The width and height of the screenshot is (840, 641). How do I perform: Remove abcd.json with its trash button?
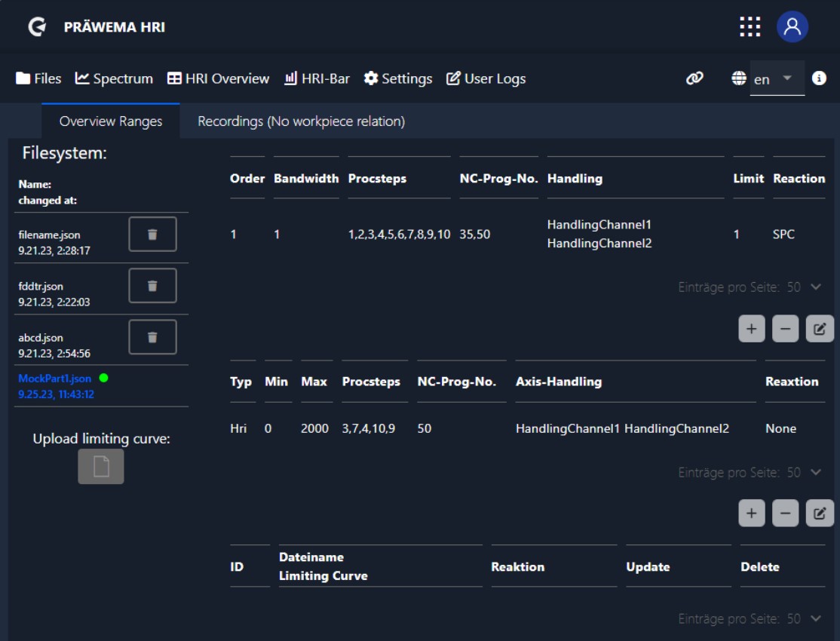pos(152,337)
